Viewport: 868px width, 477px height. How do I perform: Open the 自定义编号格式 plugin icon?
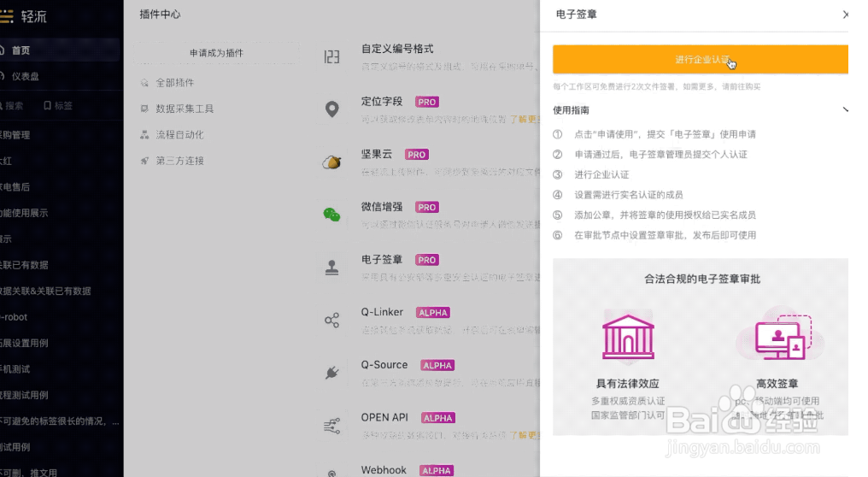[x=331, y=56]
